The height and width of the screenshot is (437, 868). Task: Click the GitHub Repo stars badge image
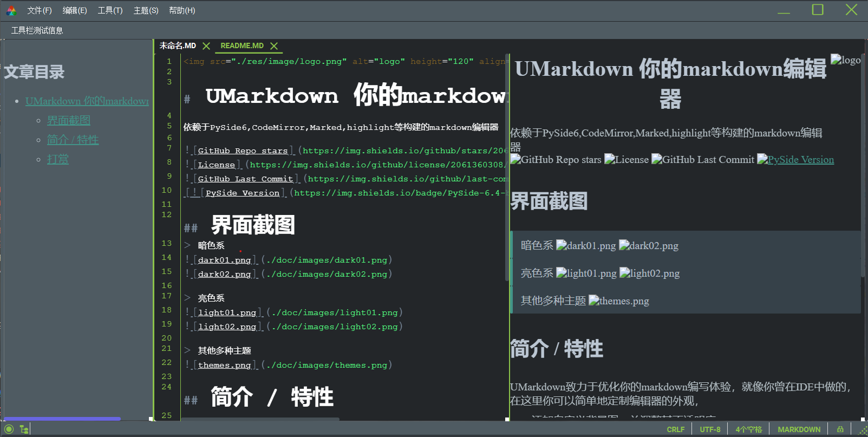556,160
